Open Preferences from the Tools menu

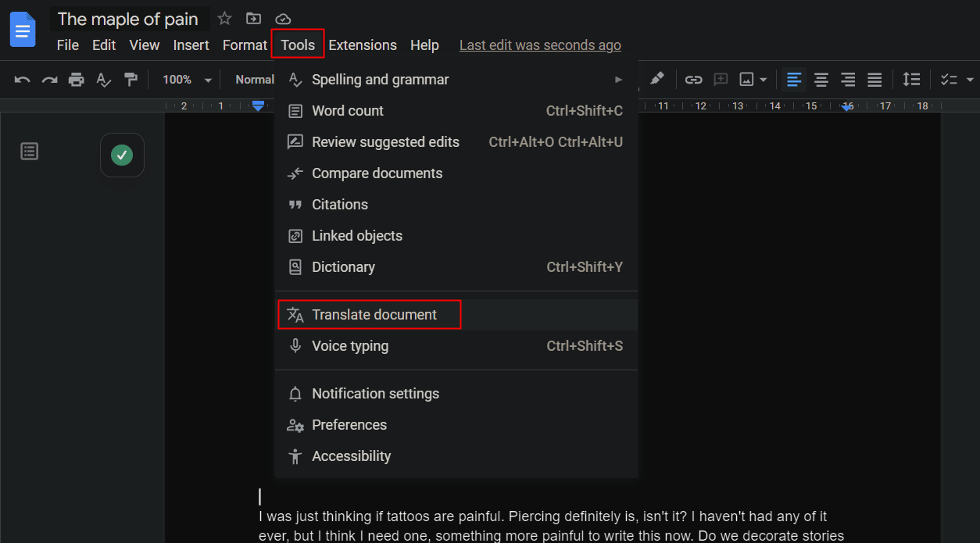pyautogui.click(x=456, y=425)
